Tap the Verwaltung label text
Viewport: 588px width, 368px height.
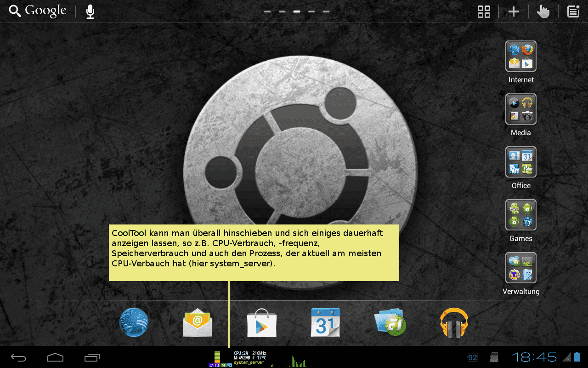(x=521, y=292)
